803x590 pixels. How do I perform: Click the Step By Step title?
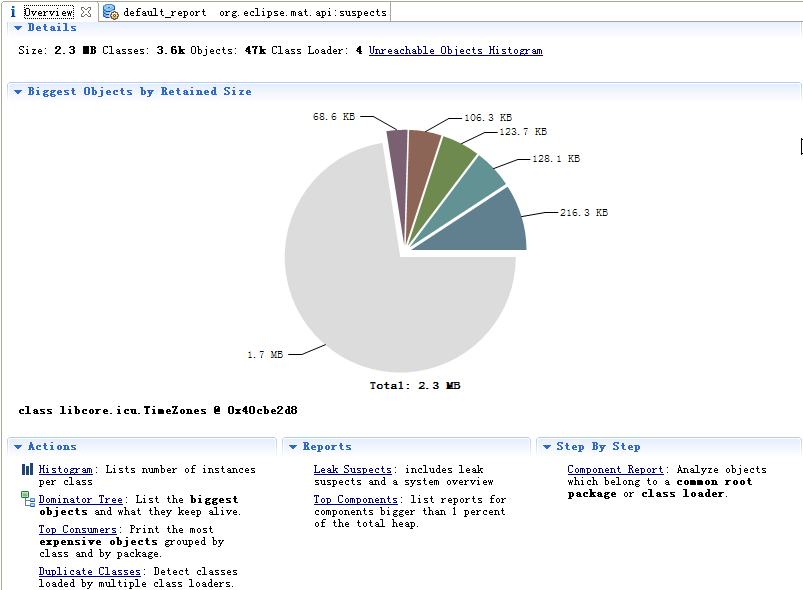(598, 447)
